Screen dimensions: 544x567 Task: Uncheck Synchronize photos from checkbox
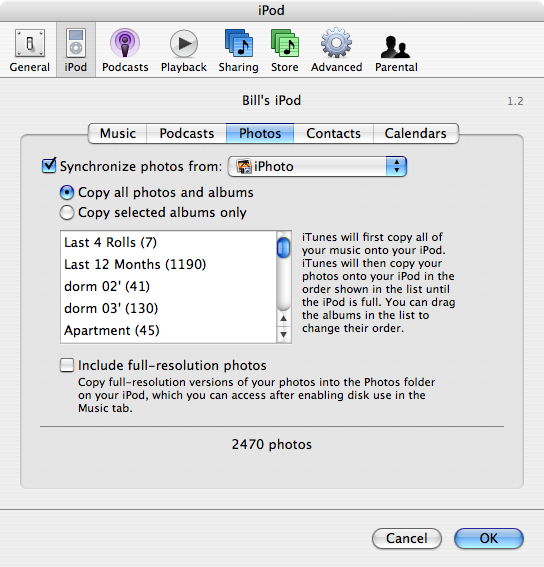click(x=49, y=166)
